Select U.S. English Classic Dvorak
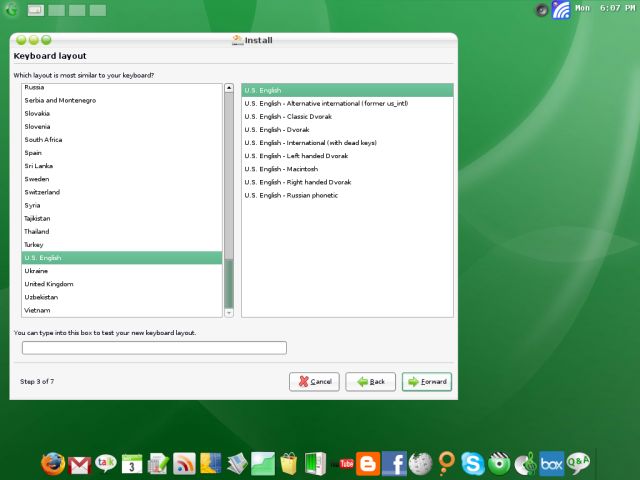The height and width of the screenshot is (480, 640). coord(347,116)
